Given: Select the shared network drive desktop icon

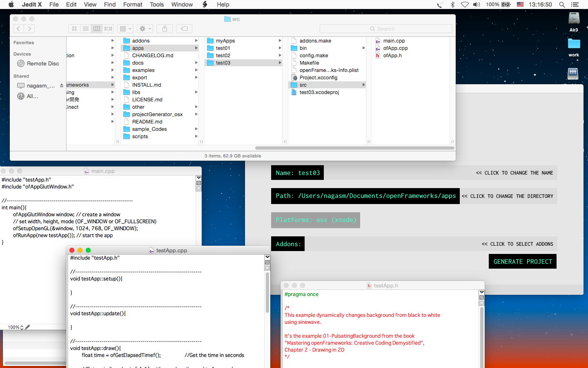Looking at the screenshot, I should 573,74.
